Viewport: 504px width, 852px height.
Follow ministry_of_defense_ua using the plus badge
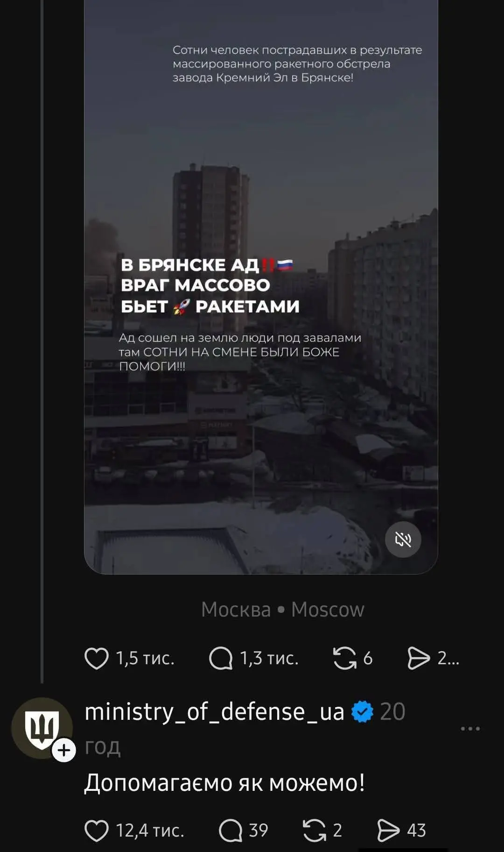point(63,750)
